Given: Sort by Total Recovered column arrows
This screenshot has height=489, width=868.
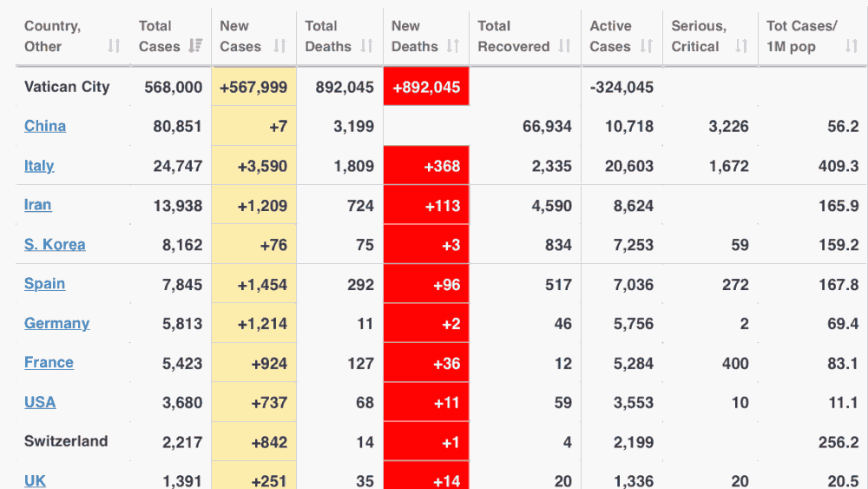Looking at the screenshot, I should 564,46.
